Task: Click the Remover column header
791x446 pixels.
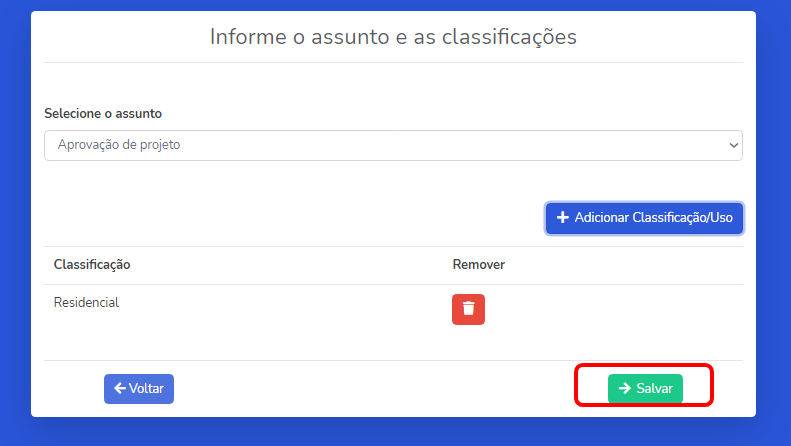Action: pyautogui.click(x=479, y=264)
